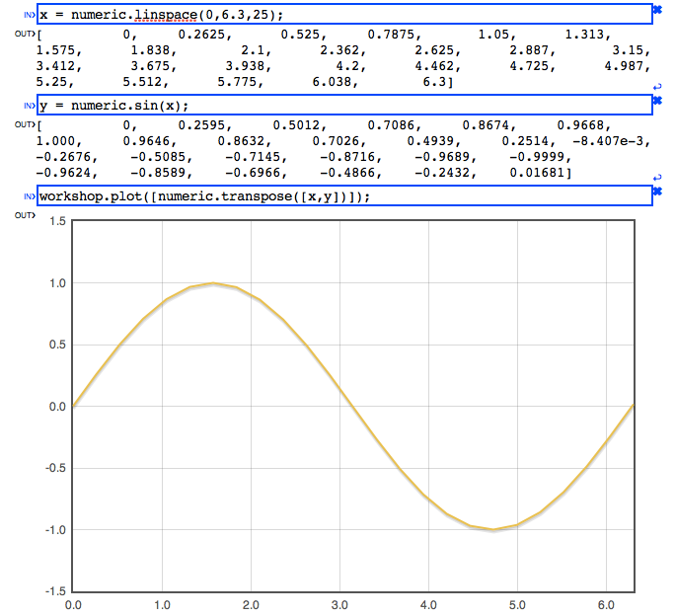Click the y-axis label -1.5
The width and height of the screenshot is (675, 616).
[x=55, y=591]
